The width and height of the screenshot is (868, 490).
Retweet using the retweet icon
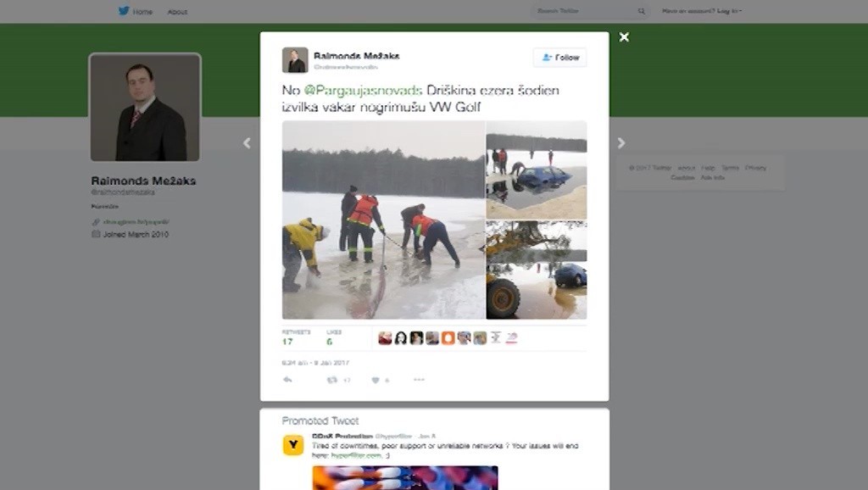tap(332, 380)
